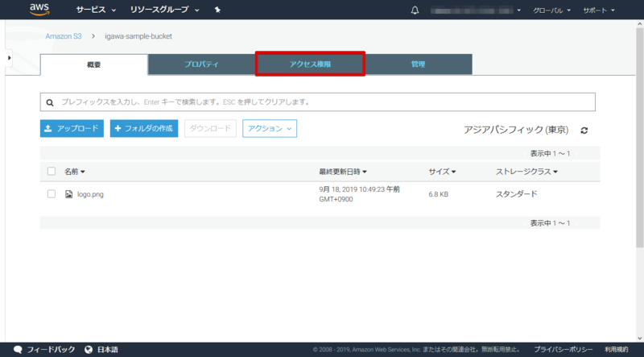This screenshot has height=357, width=644.
Task: Sort by 名前 column header
Action: point(74,172)
